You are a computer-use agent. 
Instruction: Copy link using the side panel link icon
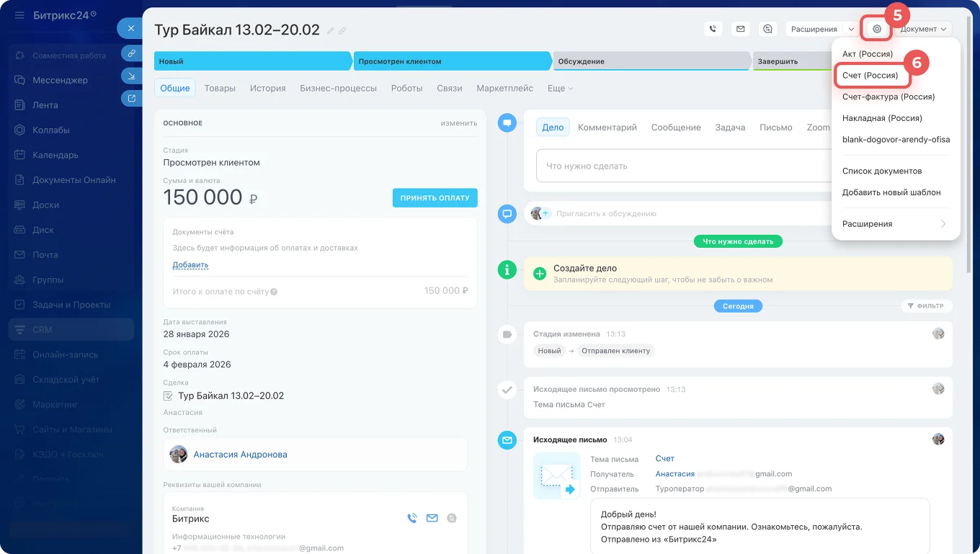tap(132, 53)
